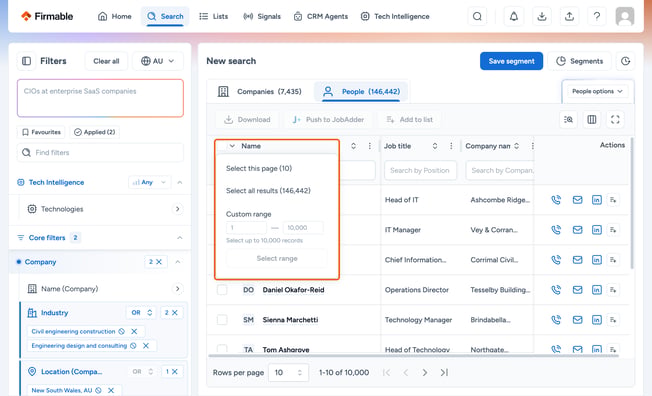Open LinkedIn for Chief Information row

(596, 260)
